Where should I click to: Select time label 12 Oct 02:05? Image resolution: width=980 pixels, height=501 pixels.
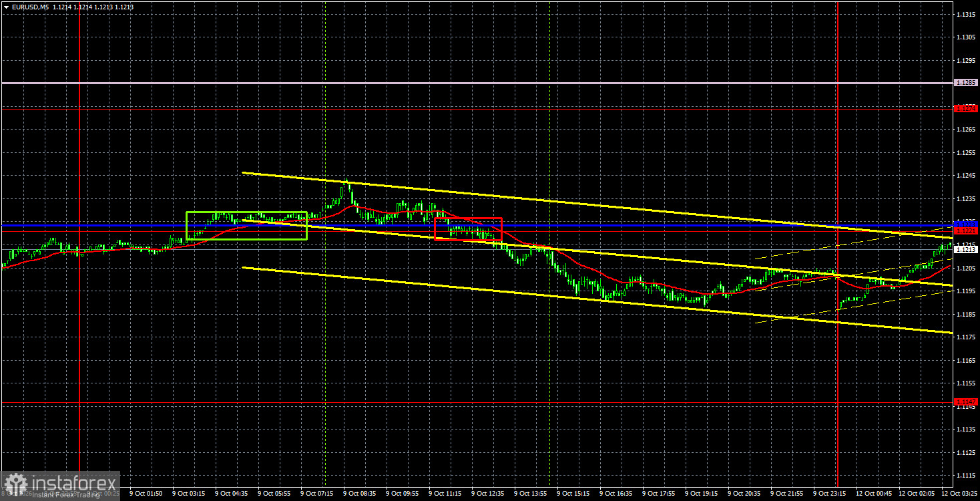pos(915,494)
